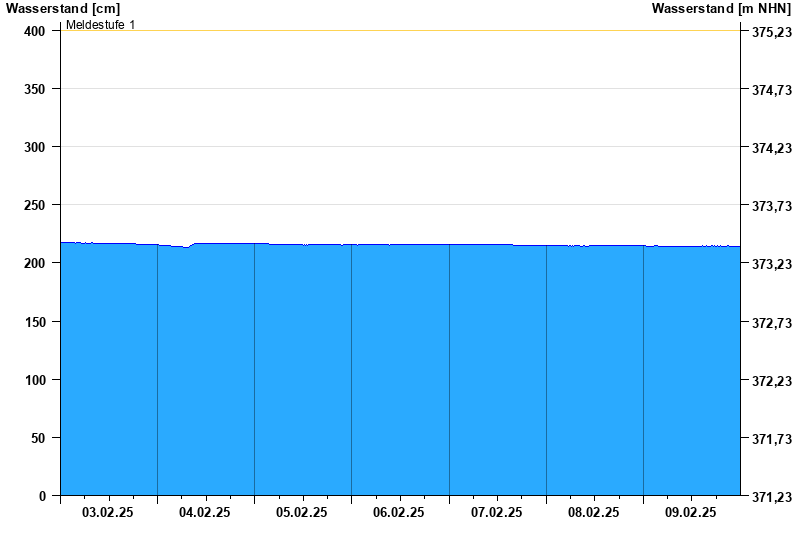Click the 05.02.25 date label
The height and width of the screenshot is (550, 800).
click(x=302, y=512)
